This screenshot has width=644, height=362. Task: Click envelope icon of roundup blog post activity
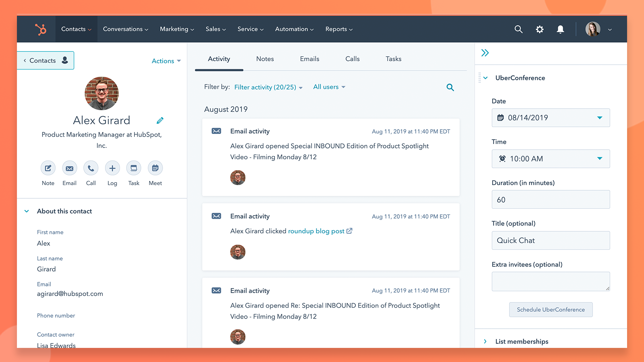pyautogui.click(x=216, y=216)
